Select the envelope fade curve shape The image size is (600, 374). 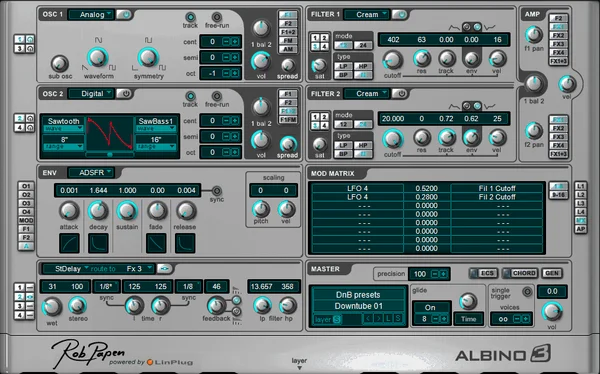(156, 243)
